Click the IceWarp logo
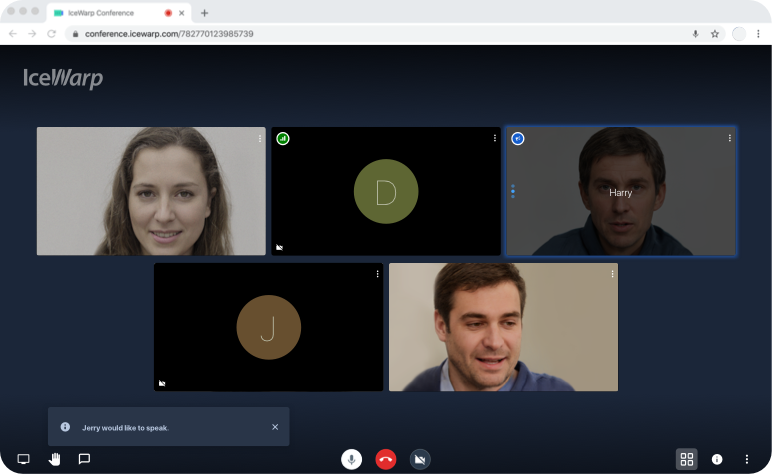Viewport: 772px width, 474px height. point(63,78)
